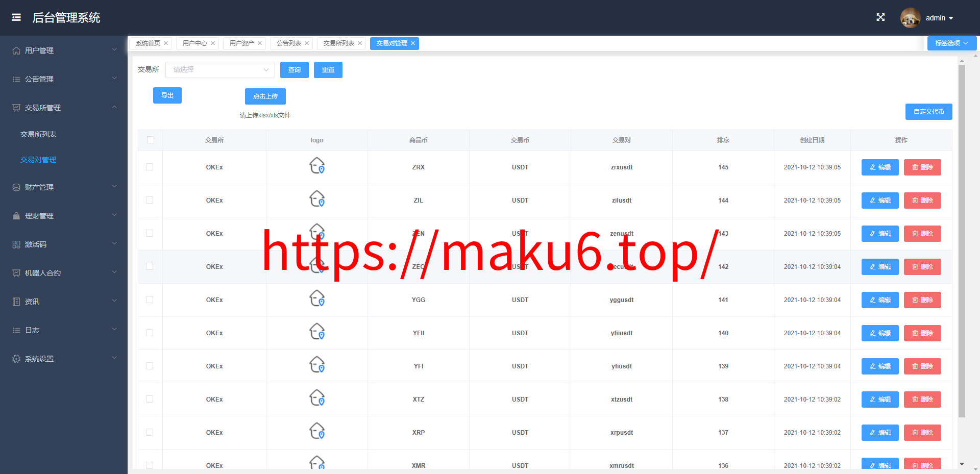Check the YFII row checkbox
980x474 pixels.
[150, 333]
